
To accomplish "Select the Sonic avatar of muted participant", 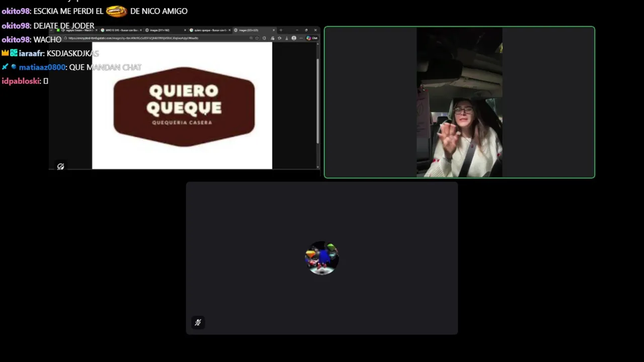I will point(322,258).
